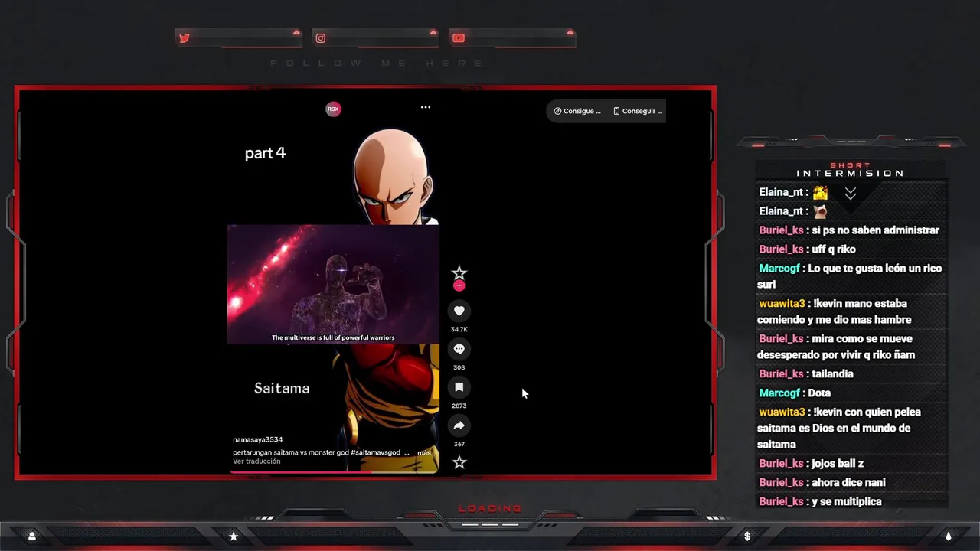980x551 pixels.
Task: Share the video with arrow icon
Action: (459, 425)
